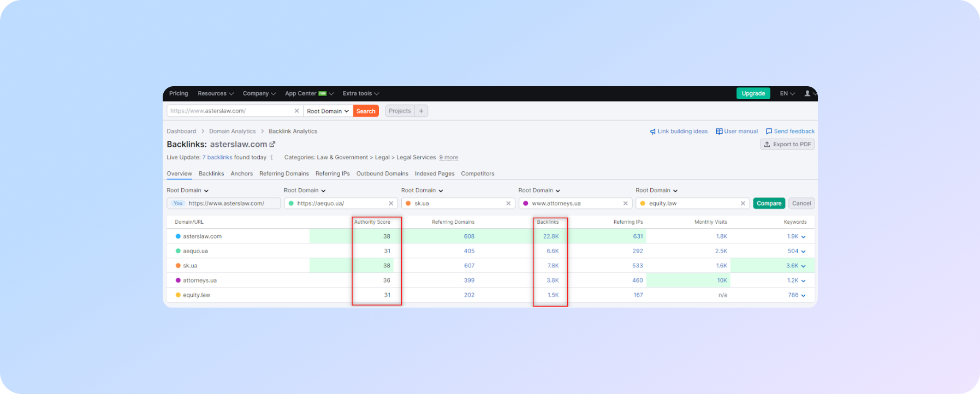Remove aequo.ua from the comparison

[x=391, y=204]
